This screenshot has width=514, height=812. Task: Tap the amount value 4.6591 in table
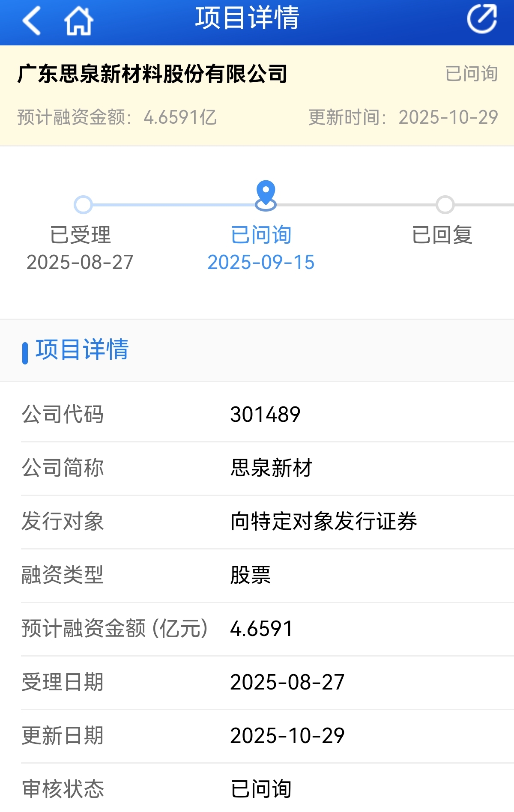coord(261,629)
